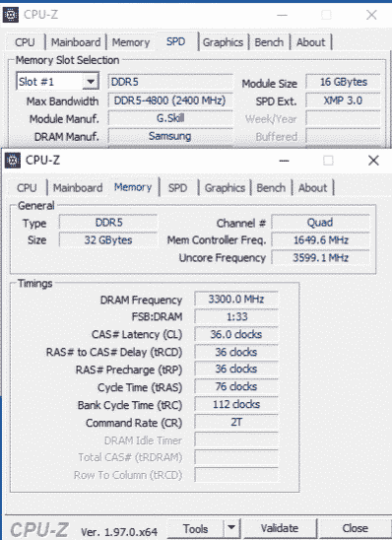The image size is (392, 540).
Task: Open the About tab in front window
Action: [312, 187]
